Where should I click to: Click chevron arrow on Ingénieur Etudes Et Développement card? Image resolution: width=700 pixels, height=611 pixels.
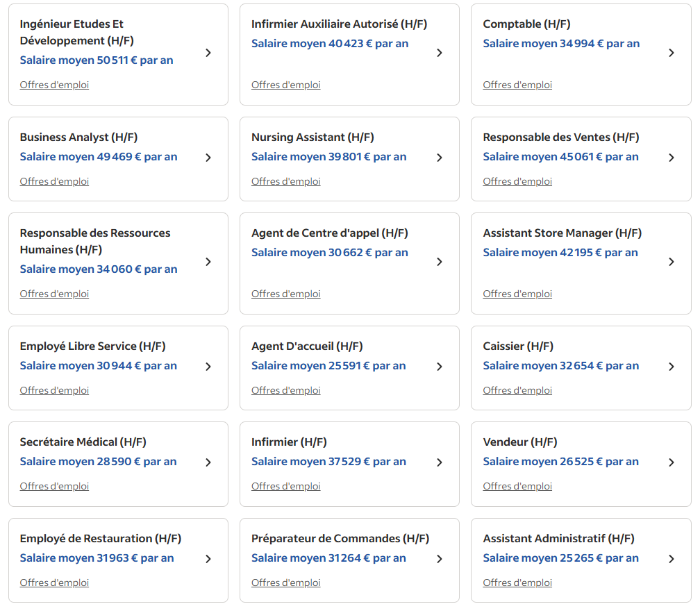pos(208,53)
